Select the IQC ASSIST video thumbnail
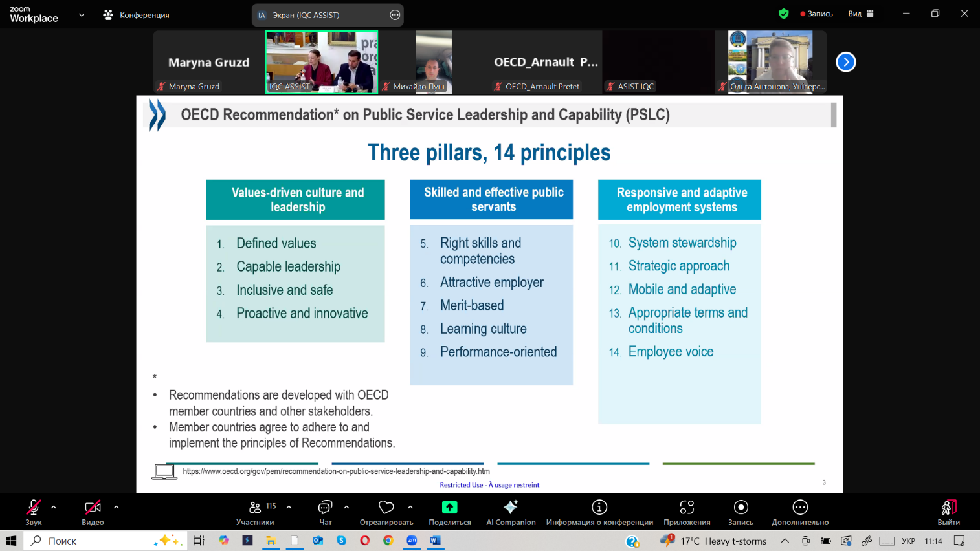The height and width of the screenshot is (551, 980). coord(321,62)
